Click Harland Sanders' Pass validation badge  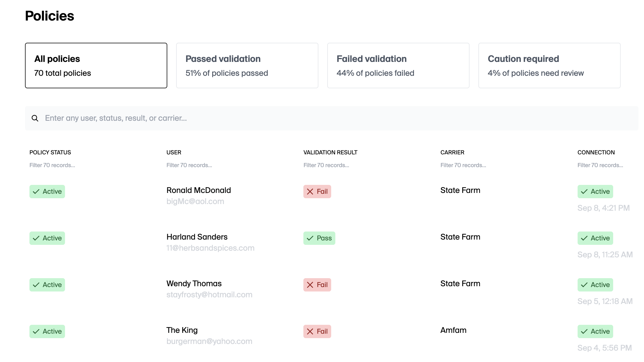click(x=319, y=238)
